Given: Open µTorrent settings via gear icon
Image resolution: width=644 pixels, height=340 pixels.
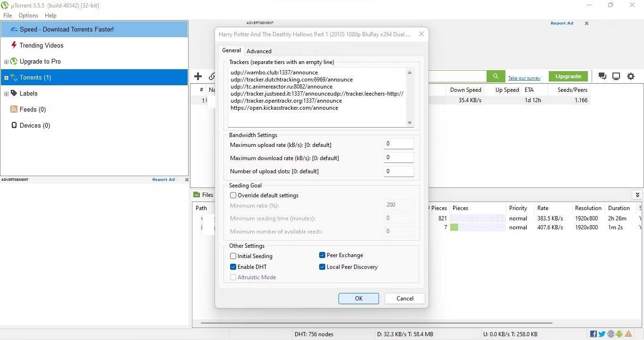Looking at the screenshot, I should tap(631, 76).
